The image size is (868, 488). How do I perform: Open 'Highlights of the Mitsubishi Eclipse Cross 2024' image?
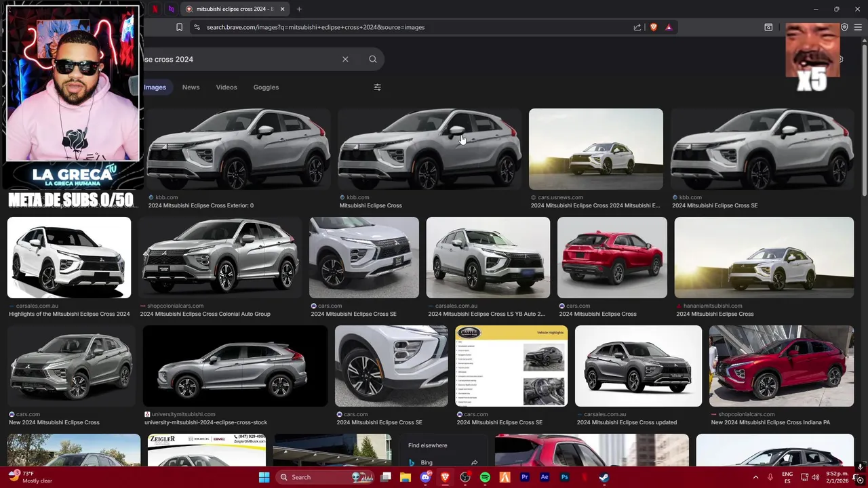(69, 258)
